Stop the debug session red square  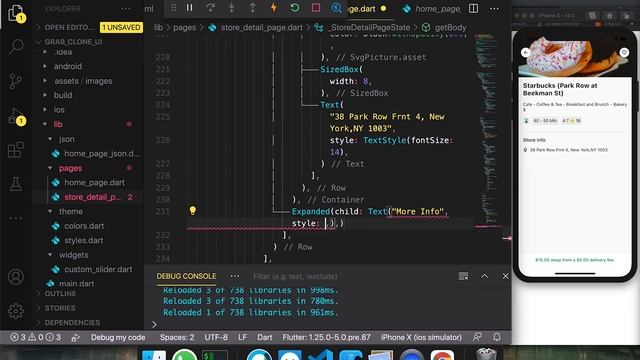[x=316, y=8]
